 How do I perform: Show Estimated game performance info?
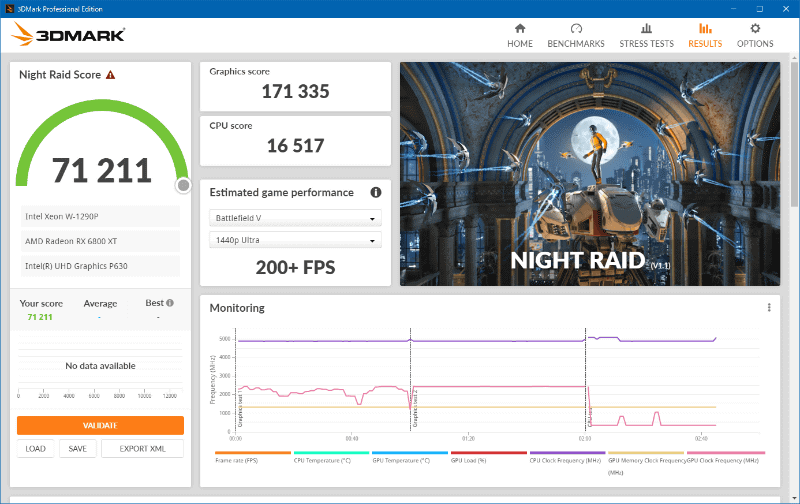[376, 192]
